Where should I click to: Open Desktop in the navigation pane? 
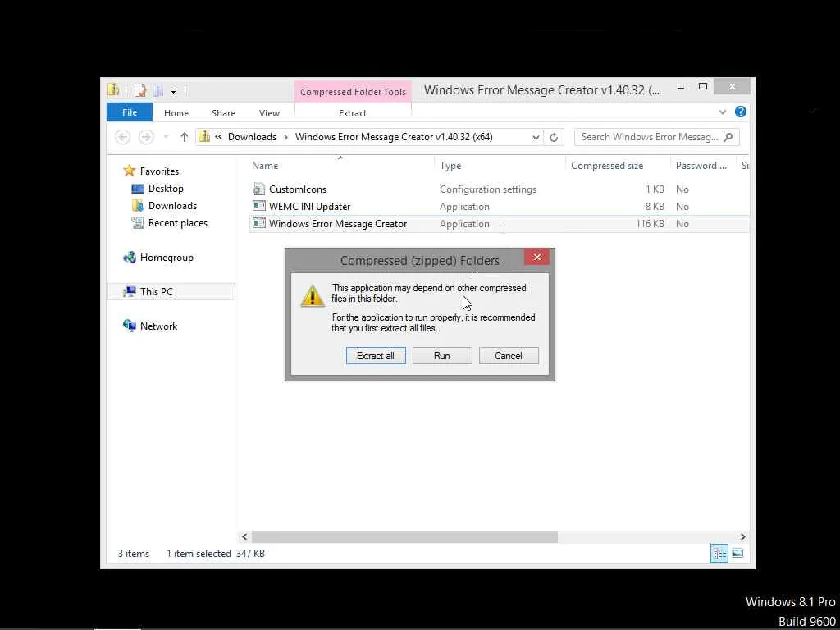click(166, 189)
